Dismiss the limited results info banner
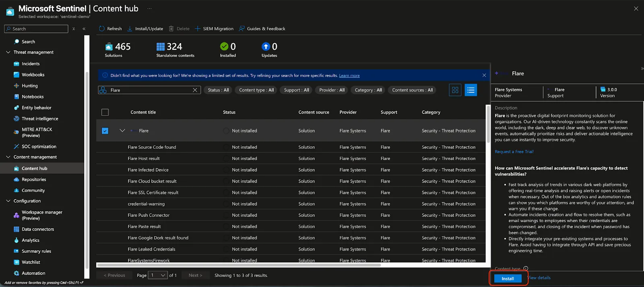 [484, 75]
